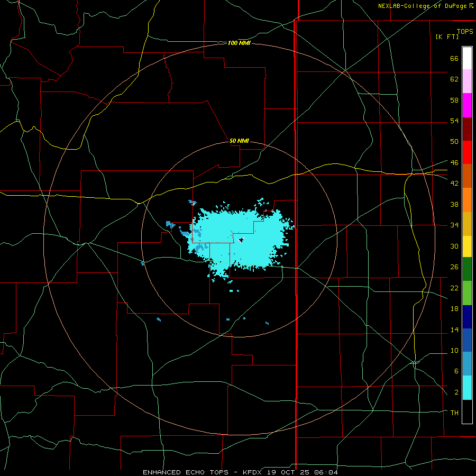Click the "42" legend value

click(x=454, y=184)
